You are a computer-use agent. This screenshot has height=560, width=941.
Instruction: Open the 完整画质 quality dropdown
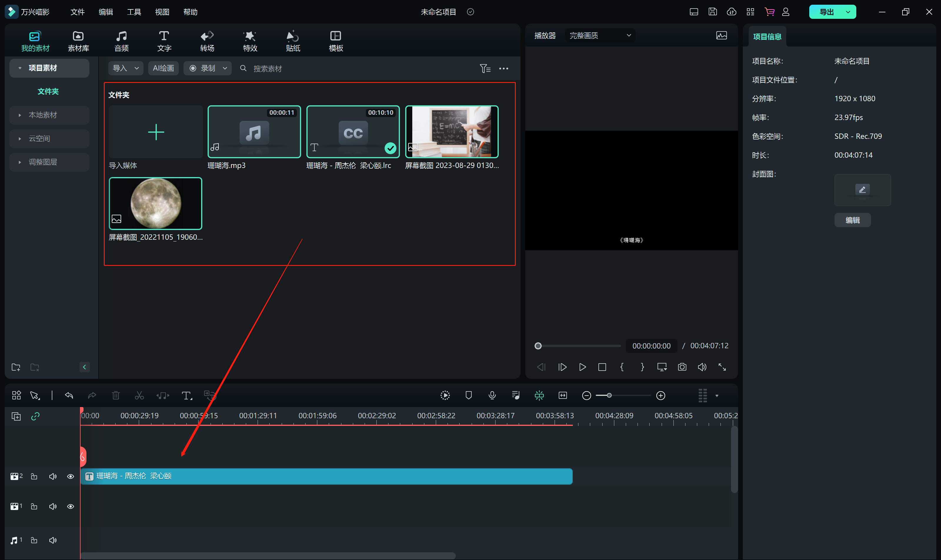pos(600,36)
